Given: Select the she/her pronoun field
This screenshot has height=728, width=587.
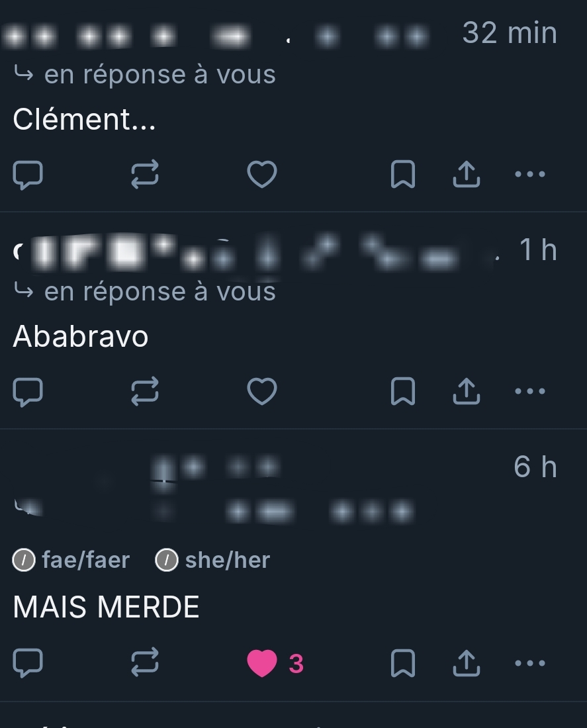Looking at the screenshot, I should click(212, 560).
